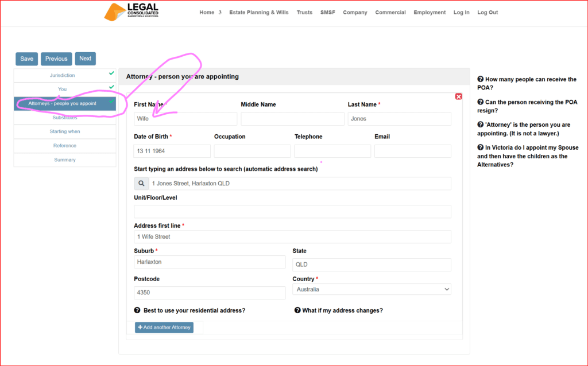Click help icon beside 'Best to use your residential address?'
This screenshot has height=366, width=588.
tap(137, 310)
